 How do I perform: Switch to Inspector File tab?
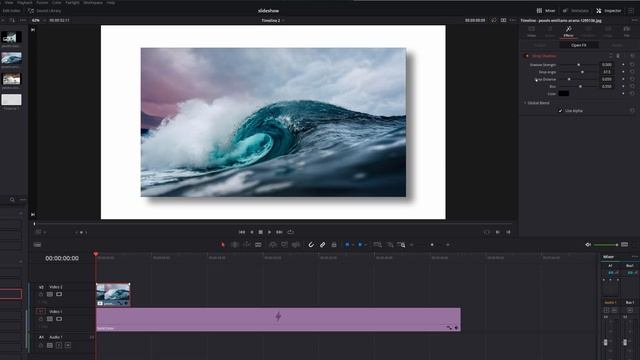(x=626, y=31)
